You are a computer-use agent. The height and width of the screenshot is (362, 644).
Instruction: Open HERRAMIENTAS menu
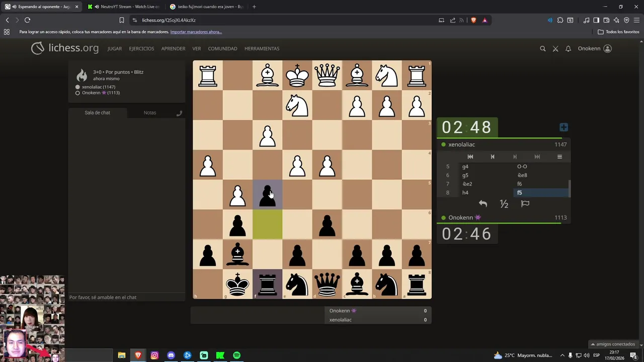[262, 49]
